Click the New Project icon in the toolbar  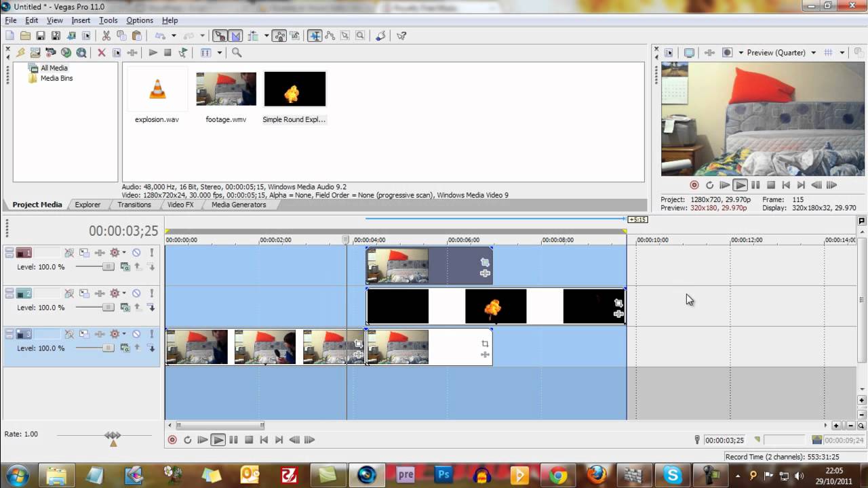pos(9,36)
